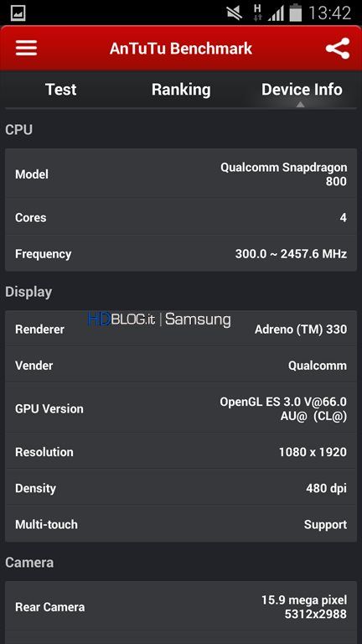Screen dimensions: 362x644
Task: Tap the 13:42 clock in status bar
Action: pos(329,13)
